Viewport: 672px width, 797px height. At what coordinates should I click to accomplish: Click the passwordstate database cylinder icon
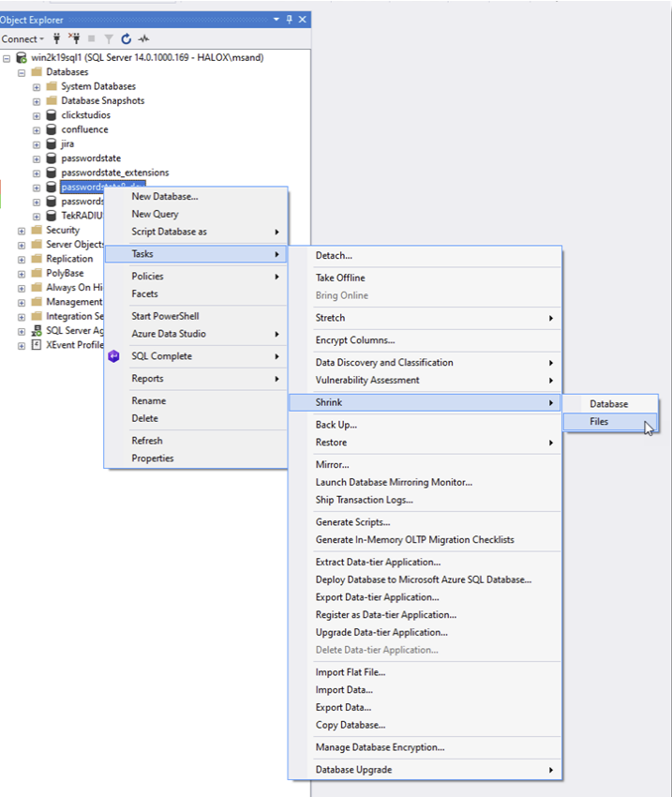coord(52,158)
